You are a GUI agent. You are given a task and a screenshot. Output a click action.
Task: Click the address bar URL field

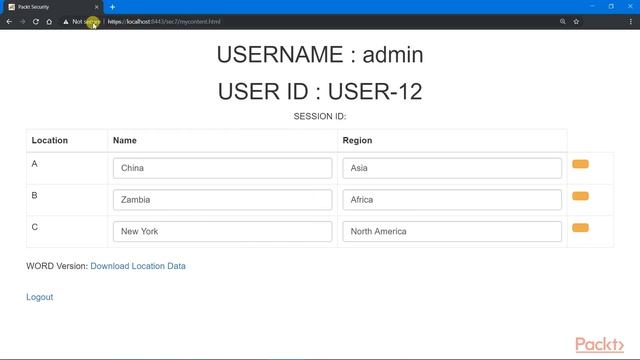tap(164, 22)
